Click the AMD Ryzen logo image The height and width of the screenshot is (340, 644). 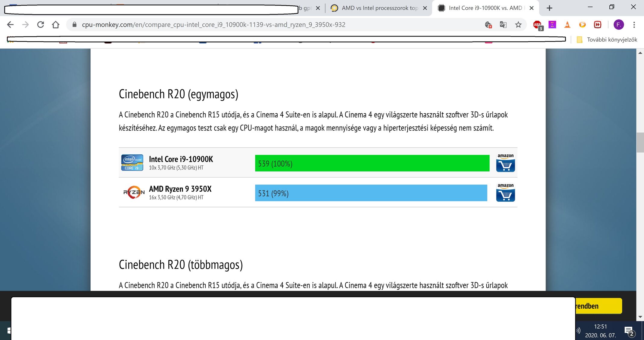pos(134,192)
